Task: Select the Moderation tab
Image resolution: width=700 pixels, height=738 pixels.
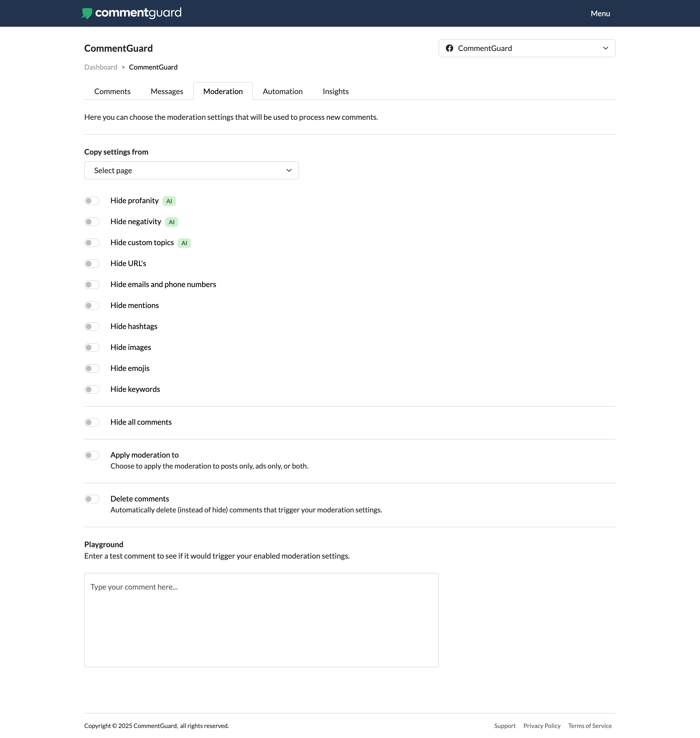Action: click(x=223, y=91)
